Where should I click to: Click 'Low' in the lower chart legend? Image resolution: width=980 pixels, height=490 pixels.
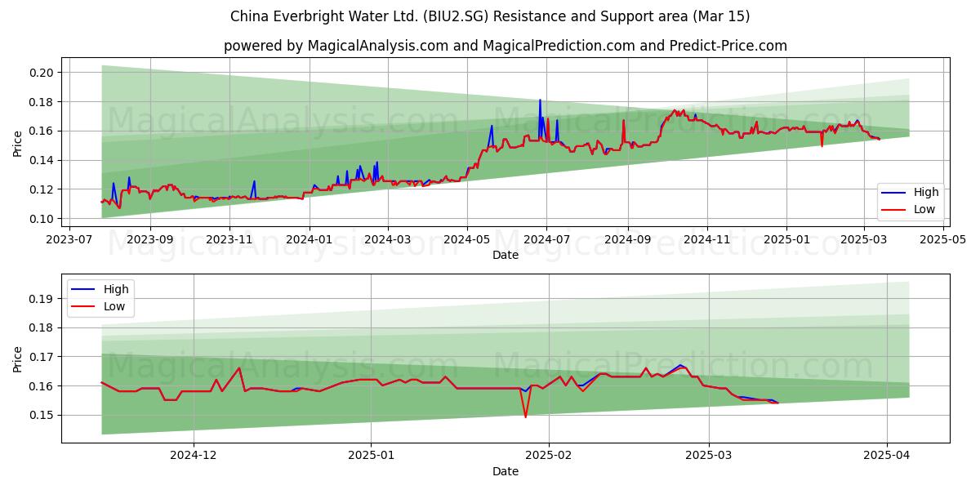114,306
